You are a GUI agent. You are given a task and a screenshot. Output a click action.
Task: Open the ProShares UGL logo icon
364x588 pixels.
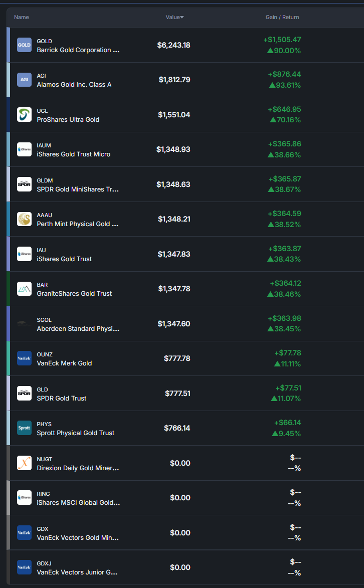click(x=24, y=115)
